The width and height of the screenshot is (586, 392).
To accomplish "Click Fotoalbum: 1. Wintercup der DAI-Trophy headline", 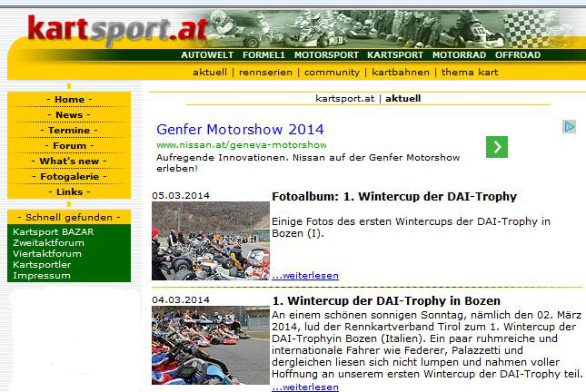I will click(394, 196).
